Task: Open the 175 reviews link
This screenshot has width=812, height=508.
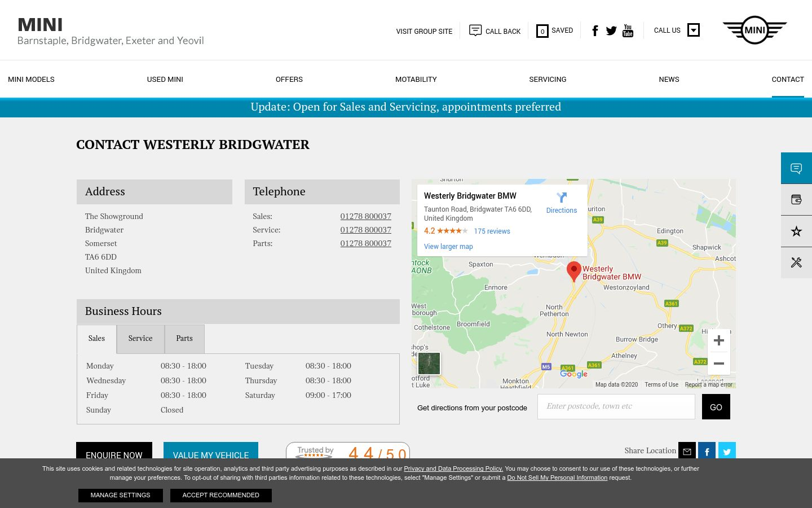Action: click(492, 231)
